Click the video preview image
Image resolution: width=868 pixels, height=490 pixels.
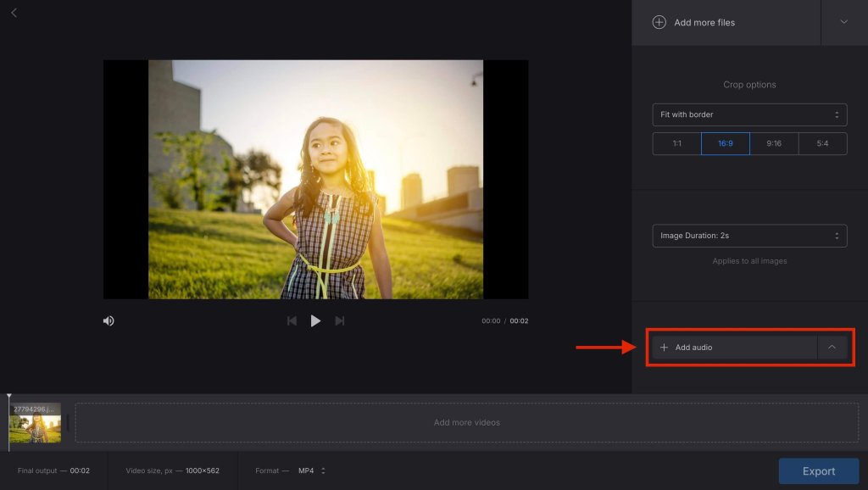click(x=315, y=180)
